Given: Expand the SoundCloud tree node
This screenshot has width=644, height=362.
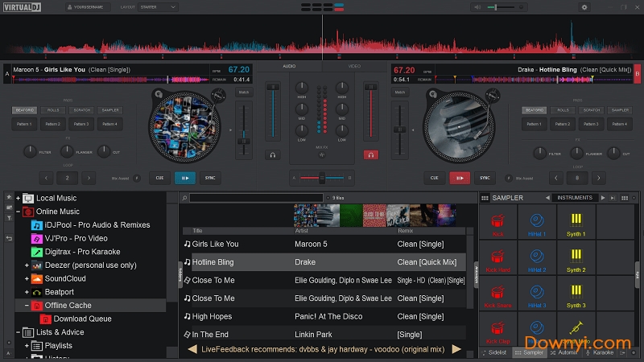Looking at the screenshot, I should (x=27, y=278).
